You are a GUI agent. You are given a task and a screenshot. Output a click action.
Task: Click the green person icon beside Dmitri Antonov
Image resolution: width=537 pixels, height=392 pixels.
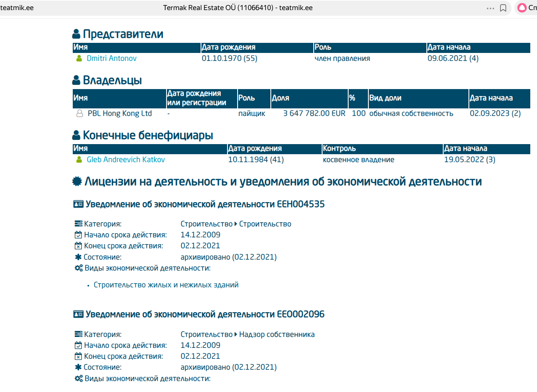pos(79,59)
